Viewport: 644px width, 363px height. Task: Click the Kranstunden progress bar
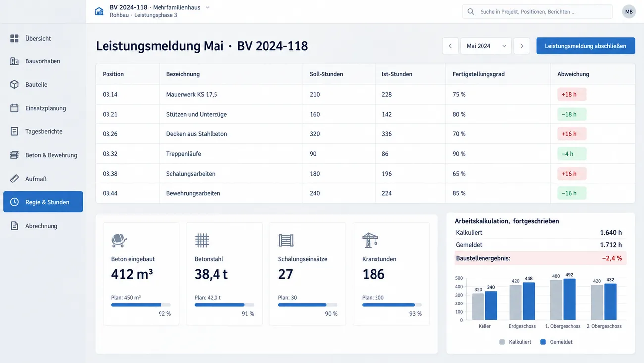(392, 305)
